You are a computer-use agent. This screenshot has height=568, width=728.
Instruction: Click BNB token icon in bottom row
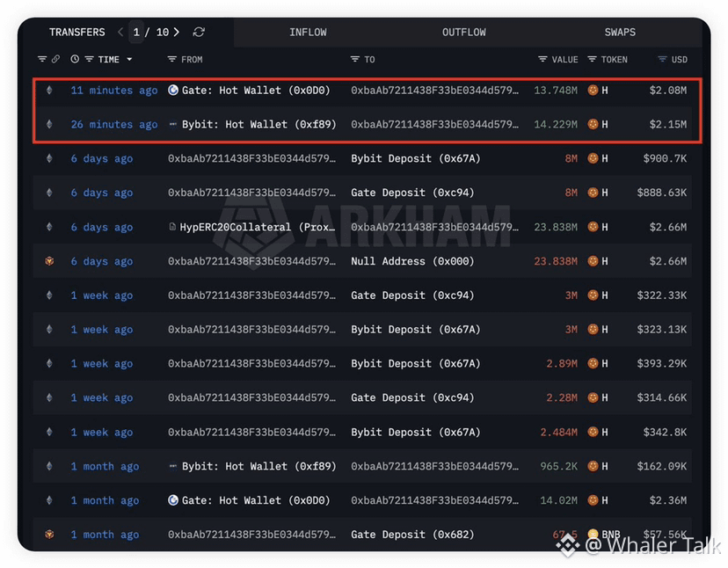[x=593, y=535]
